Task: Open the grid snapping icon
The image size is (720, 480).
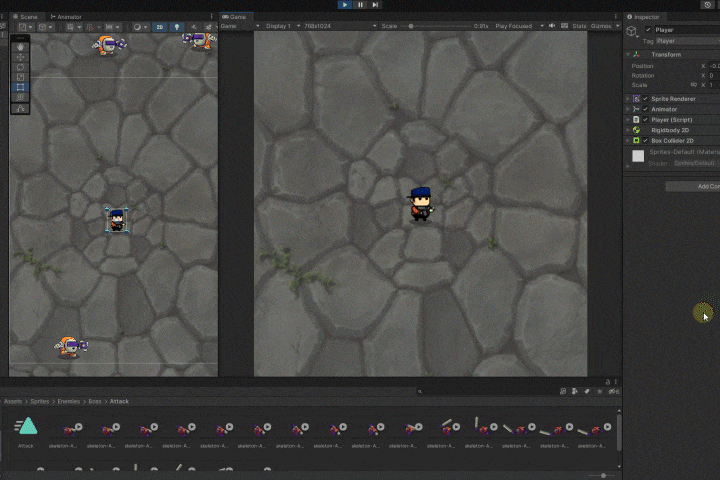Action: 91,27
